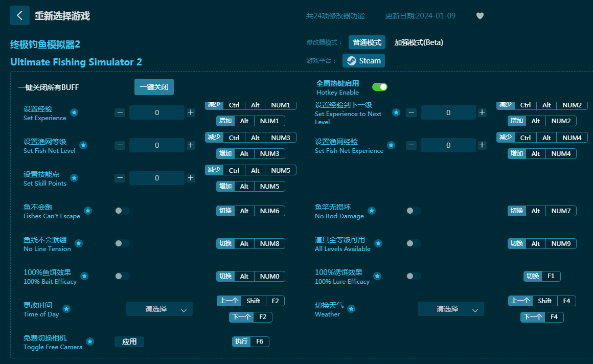Decrease Set Experience to Next Level value
The height and width of the screenshot is (364, 593).
tap(412, 112)
